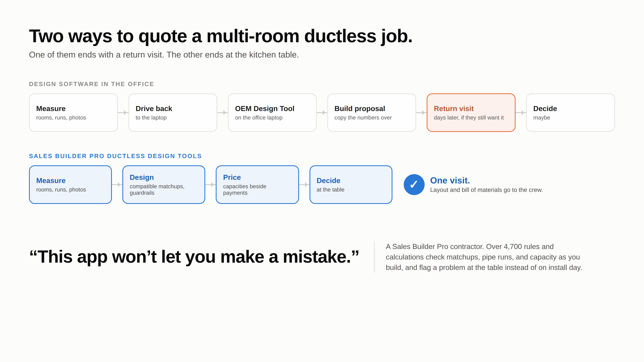Click 'at the table' text
Image resolution: width=644 pixels, height=362 pixels.
(x=330, y=190)
